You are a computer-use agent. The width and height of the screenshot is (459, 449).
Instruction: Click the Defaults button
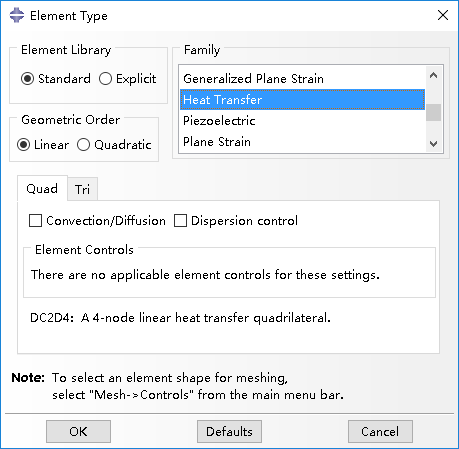click(229, 431)
